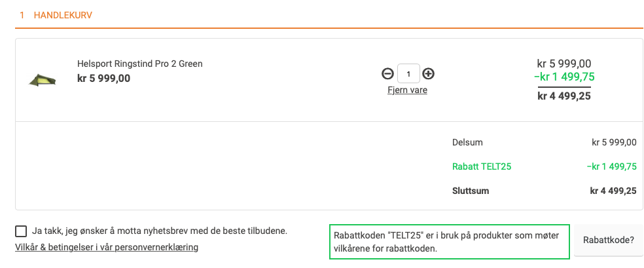Click the Delsum amount kr 5 999,00
Viewport: 644px width, 268px height.
coord(613,142)
